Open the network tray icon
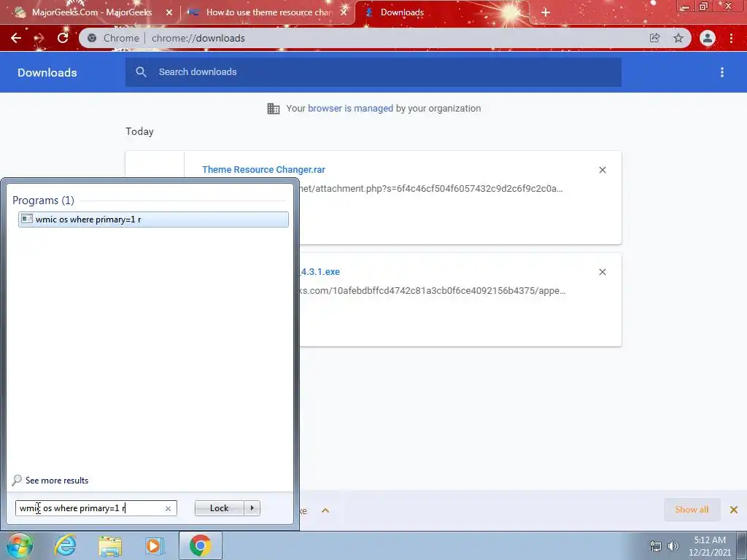 point(656,546)
